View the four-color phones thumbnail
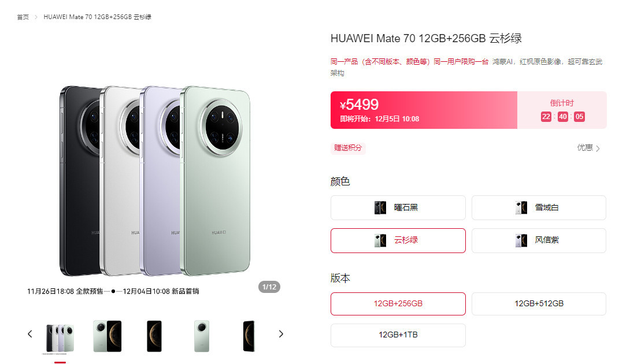This screenshot has width=630, height=364. pos(60,337)
